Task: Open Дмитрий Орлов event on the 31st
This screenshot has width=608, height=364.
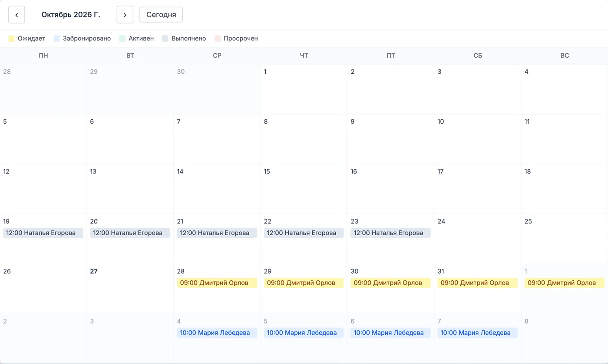Action: (477, 283)
